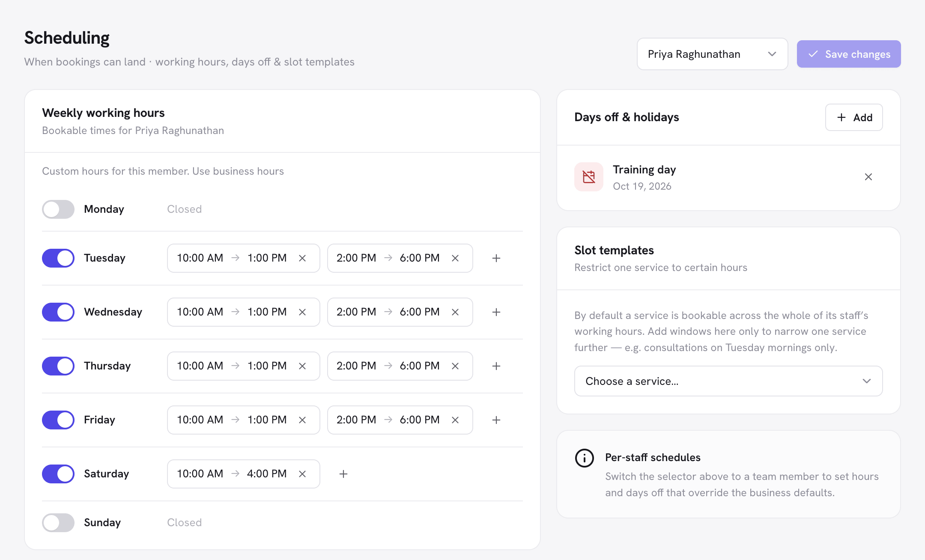Remove Wednesday 10:00 AM to 1:00 PM slot

coord(302,312)
